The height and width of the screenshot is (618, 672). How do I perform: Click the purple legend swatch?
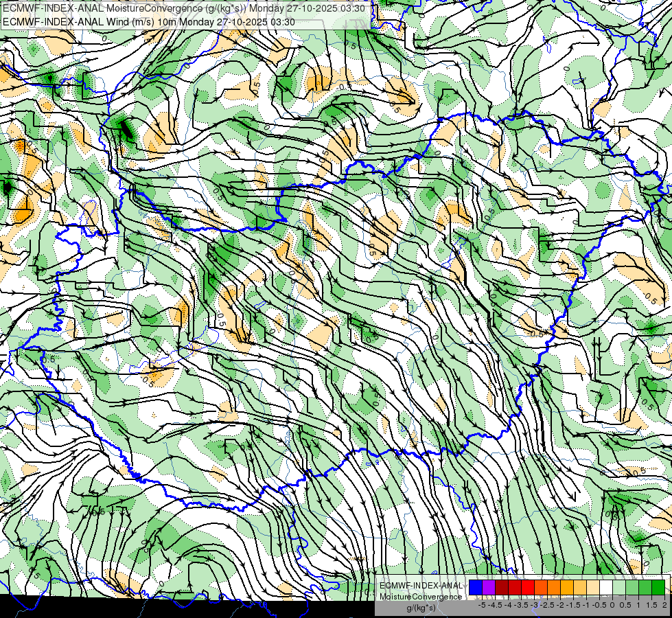[x=489, y=587]
